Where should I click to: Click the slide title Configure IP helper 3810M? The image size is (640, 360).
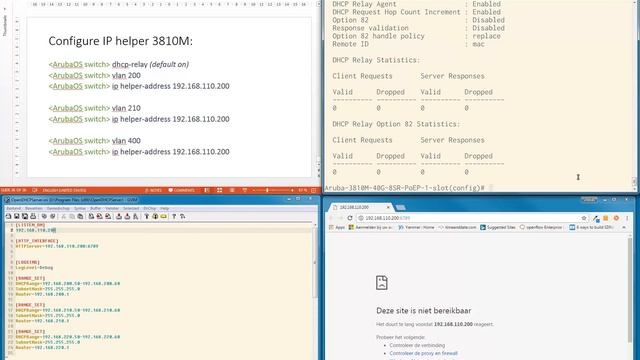tap(120, 41)
